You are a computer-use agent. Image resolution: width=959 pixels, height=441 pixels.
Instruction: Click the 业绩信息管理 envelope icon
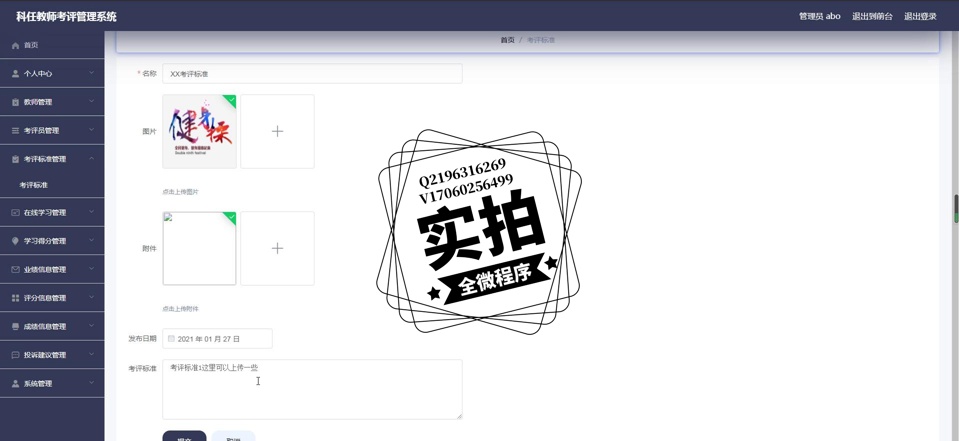click(x=15, y=270)
